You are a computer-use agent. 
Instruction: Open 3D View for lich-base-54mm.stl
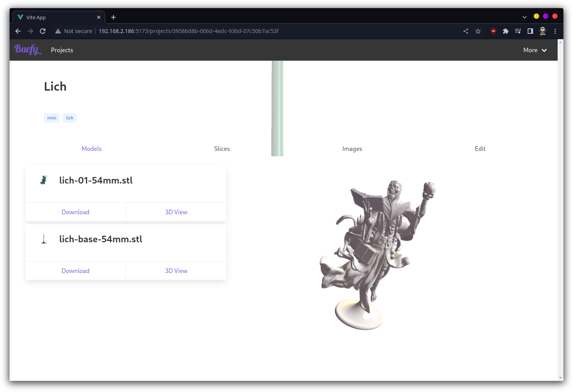pyautogui.click(x=176, y=271)
